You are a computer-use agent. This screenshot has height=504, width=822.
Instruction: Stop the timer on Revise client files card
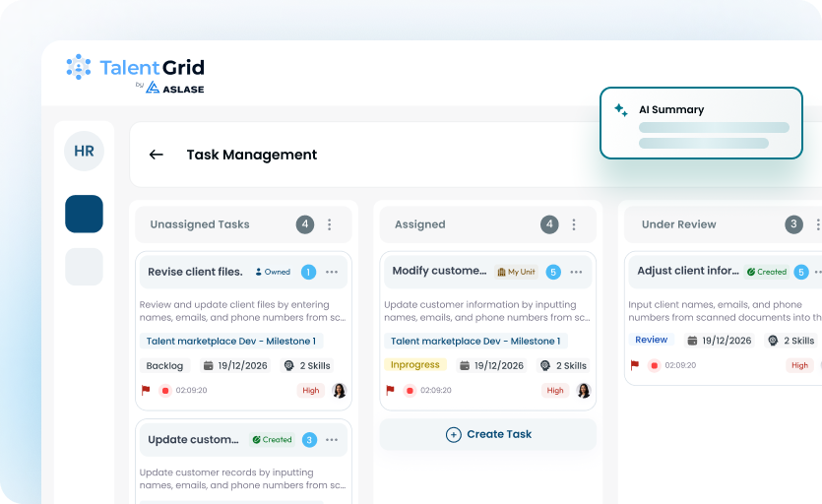click(x=165, y=390)
